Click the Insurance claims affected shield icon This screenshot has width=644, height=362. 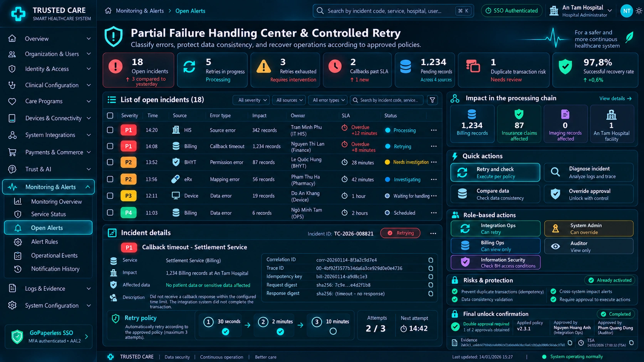click(519, 114)
